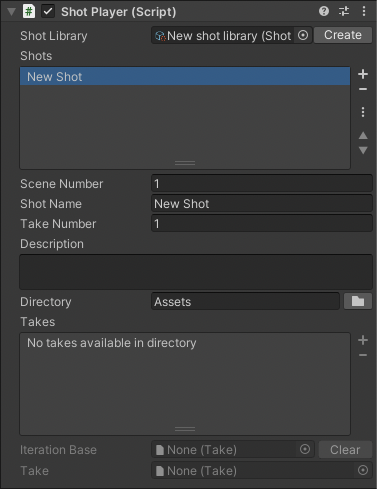
Task: Select the New Shot list row
Action: (x=185, y=76)
